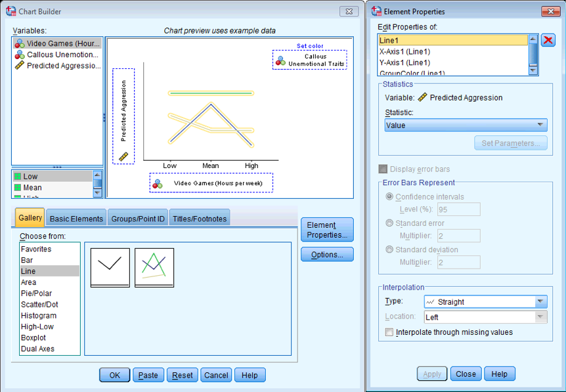Enable Interpolate through missing values
Image resolution: width=566 pixels, height=392 pixels.
point(390,332)
